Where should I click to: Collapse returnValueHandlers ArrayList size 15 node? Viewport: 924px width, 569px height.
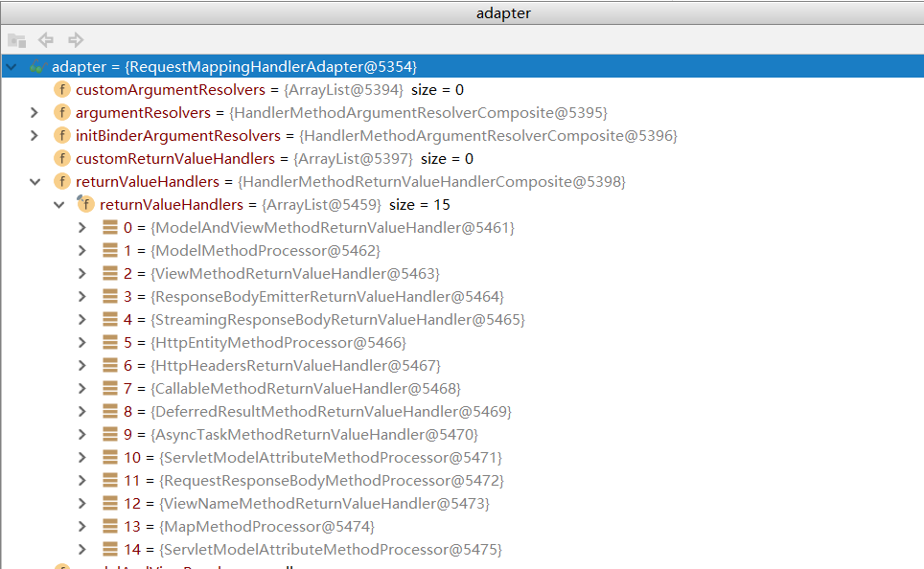point(58,205)
